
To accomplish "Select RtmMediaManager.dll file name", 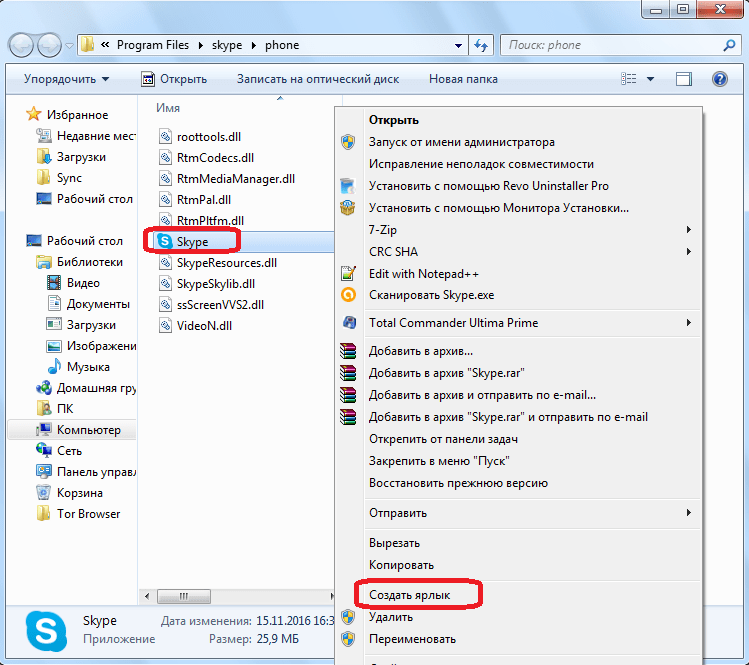I will click(x=236, y=179).
